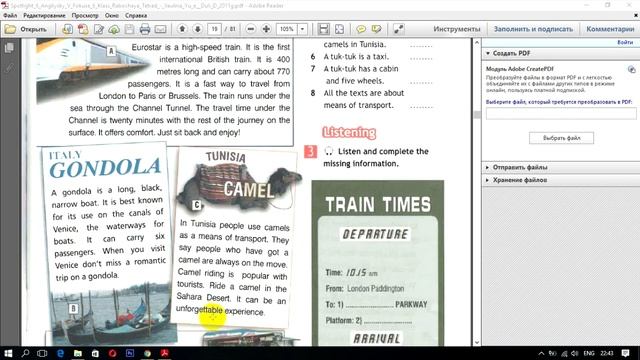Click the ENG language indicator
Viewport: 640px width, 360px height.
point(589,353)
